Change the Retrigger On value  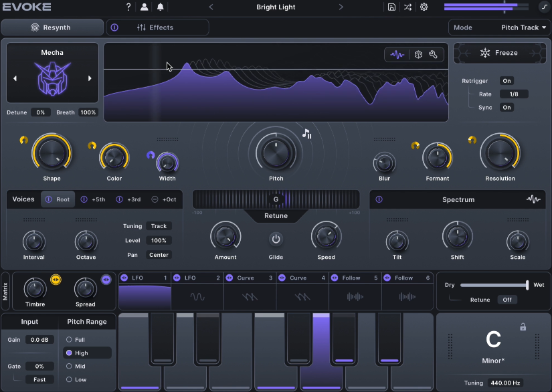pyautogui.click(x=507, y=81)
